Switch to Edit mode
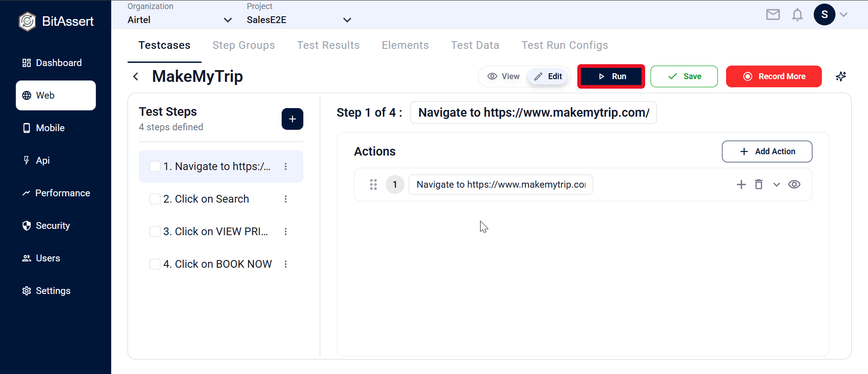This screenshot has width=868, height=374. coord(548,76)
